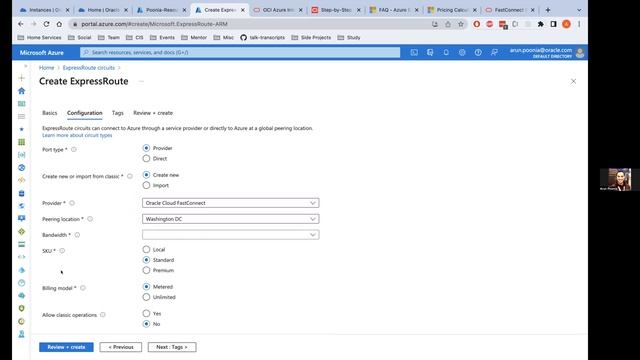Click the Review + create button
Viewport: 640px width, 360px height.
pos(66,347)
